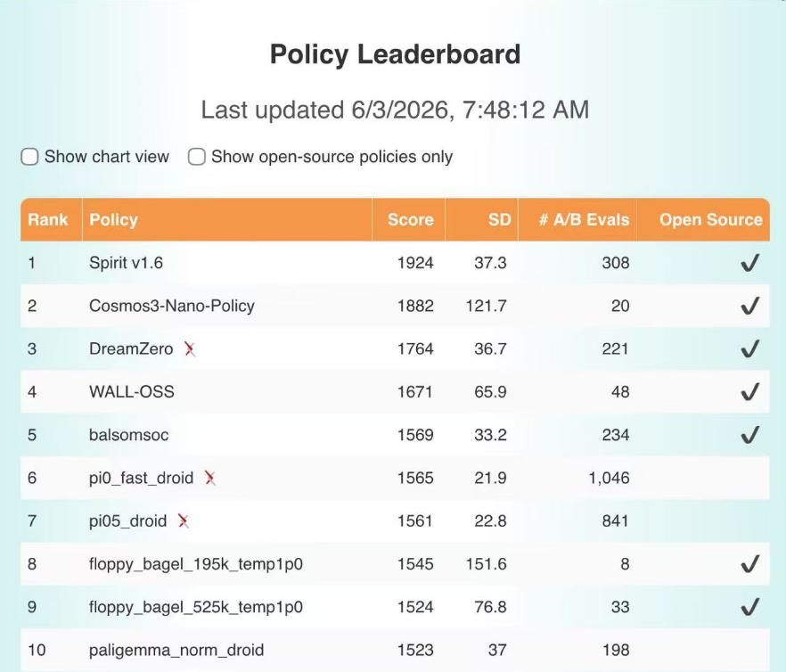Click the floppy_bagel_525k_temp1p0 policy name

[196, 607]
